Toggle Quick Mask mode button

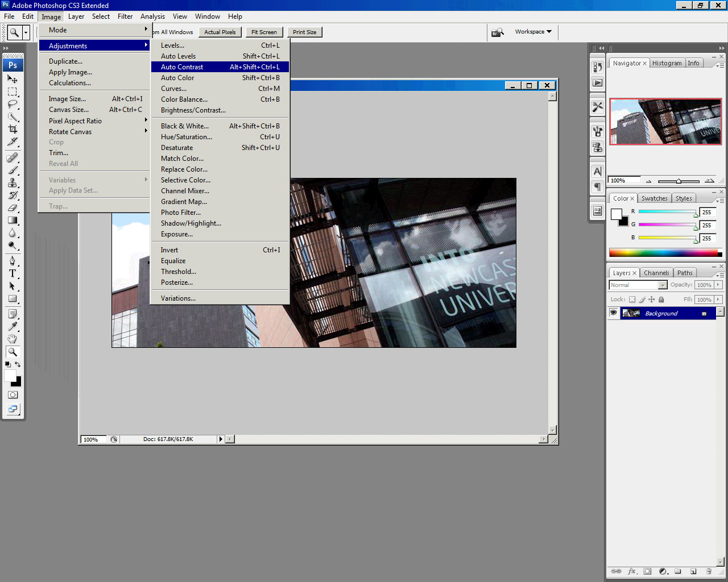pyautogui.click(x=13, y=394)
